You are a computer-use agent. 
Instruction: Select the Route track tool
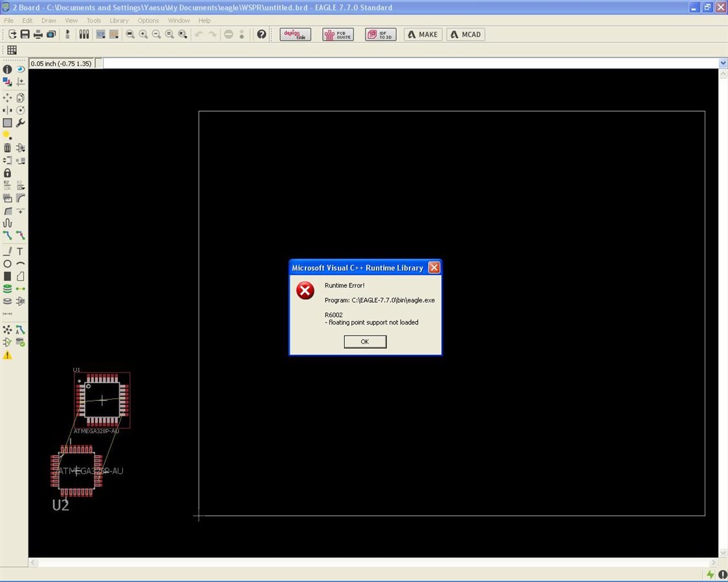pos(7,235)
